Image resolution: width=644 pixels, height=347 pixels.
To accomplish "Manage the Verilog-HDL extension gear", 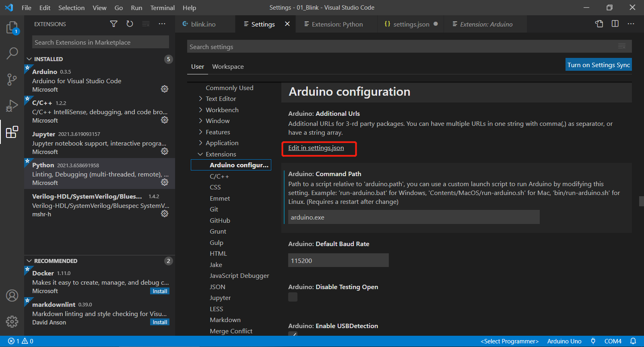I will point(165,214).
